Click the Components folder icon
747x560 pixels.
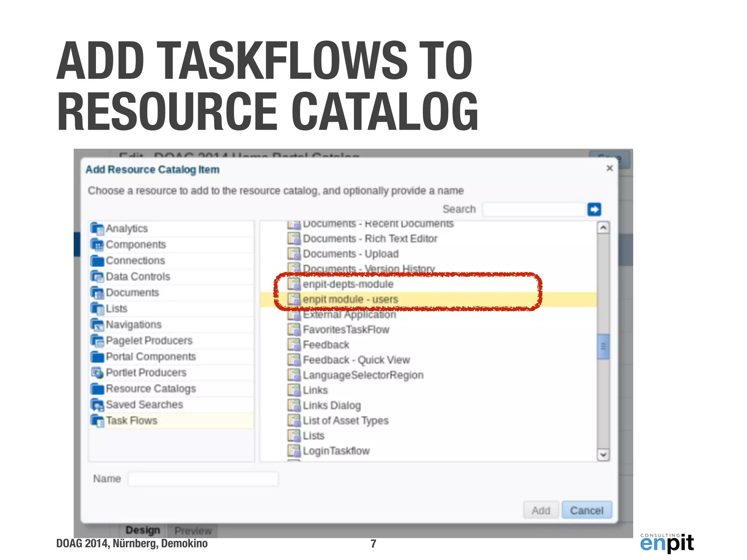tap(97, 245)
